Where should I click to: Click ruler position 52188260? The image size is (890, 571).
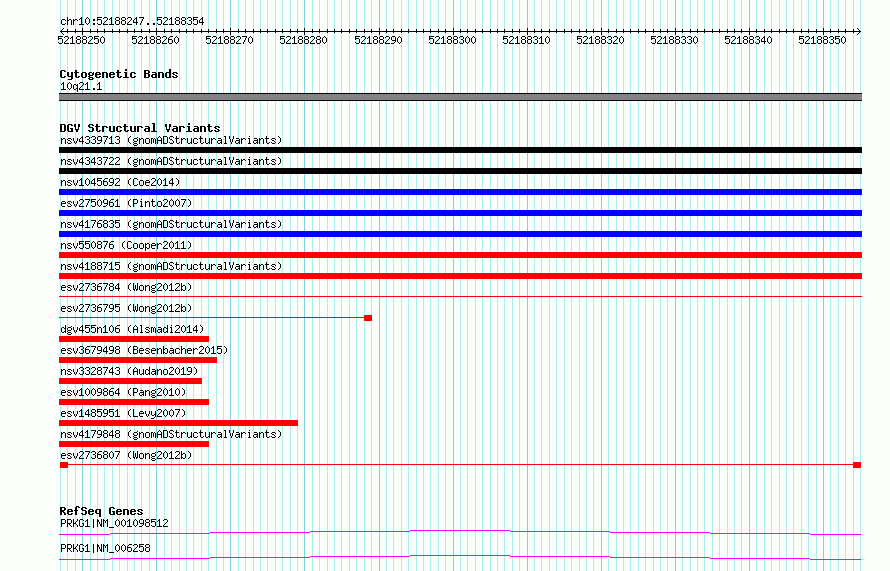[155, 40]
